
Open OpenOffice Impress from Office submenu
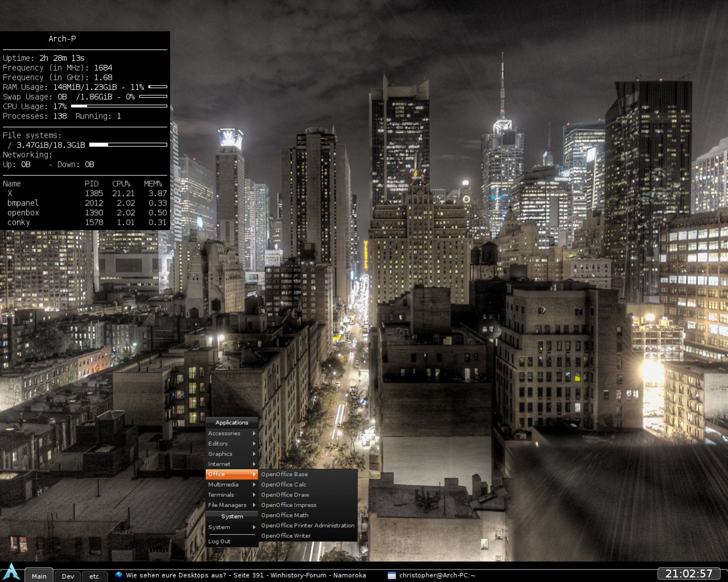point(289,505)
